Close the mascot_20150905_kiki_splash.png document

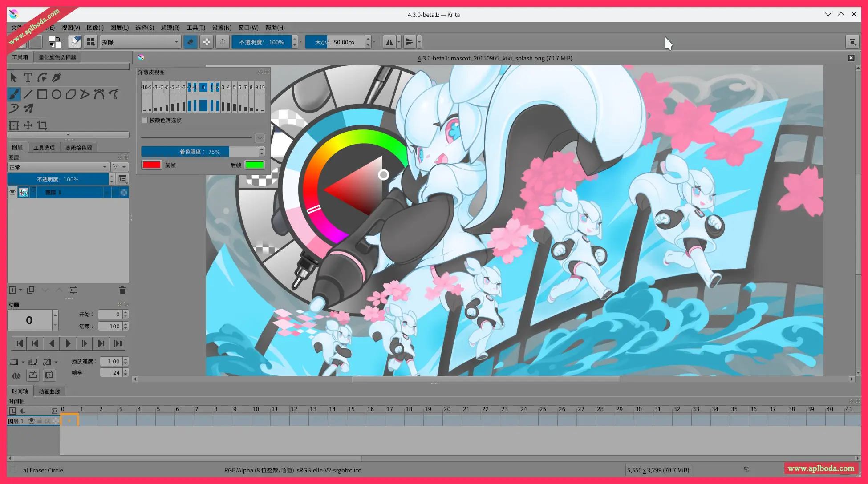(x=851, y=58)
